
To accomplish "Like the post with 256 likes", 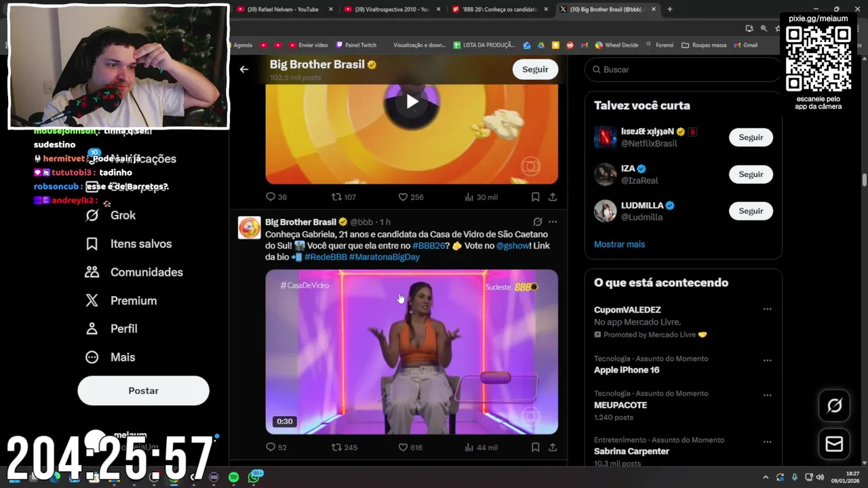I will pos(410,197).
